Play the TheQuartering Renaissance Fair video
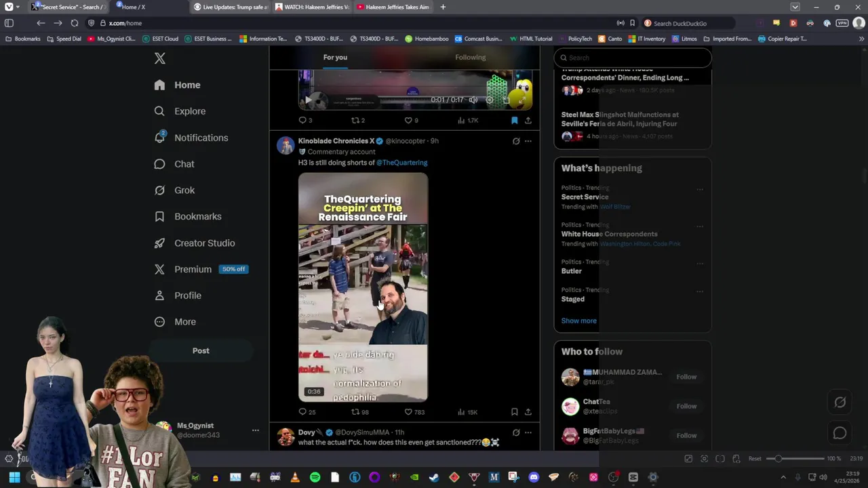 pyautogui.click(x=363, y=287)
